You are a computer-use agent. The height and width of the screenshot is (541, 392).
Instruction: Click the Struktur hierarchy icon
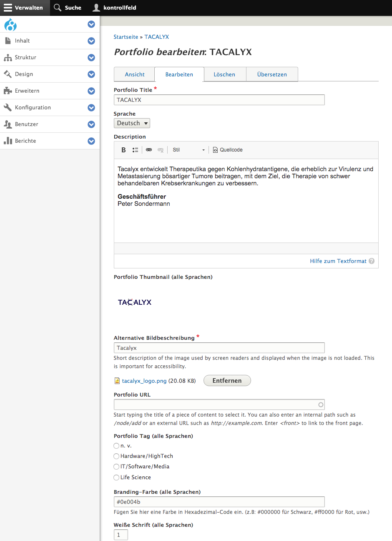point(8,57)
